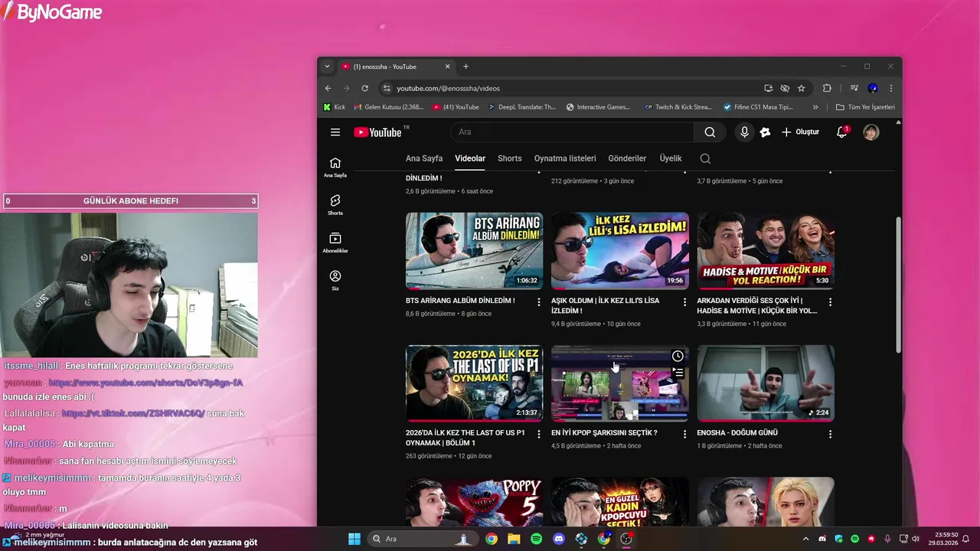Open the Oynatma listeleri tab
This screenshot has height=551, width=980.
tap(565, 158)
